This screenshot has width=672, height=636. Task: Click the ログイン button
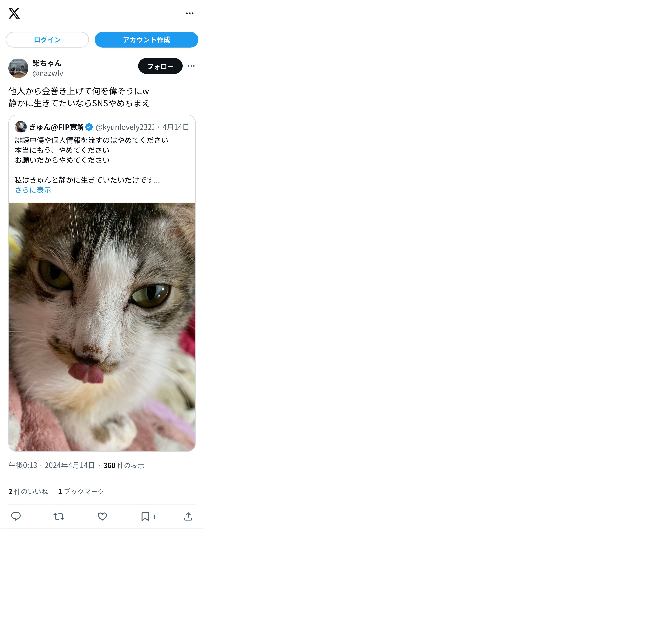tap(47, 40)
